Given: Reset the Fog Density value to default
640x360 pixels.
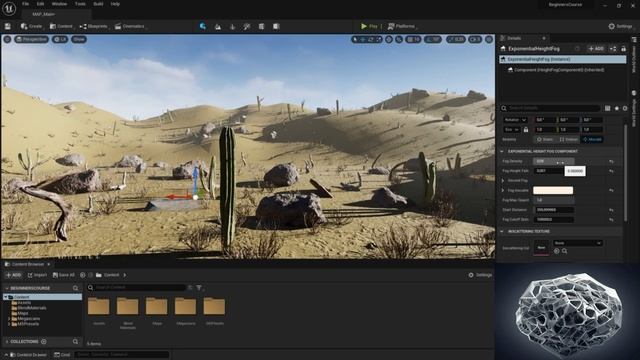Looking at the screenshot, I should [x=611, y=162].
